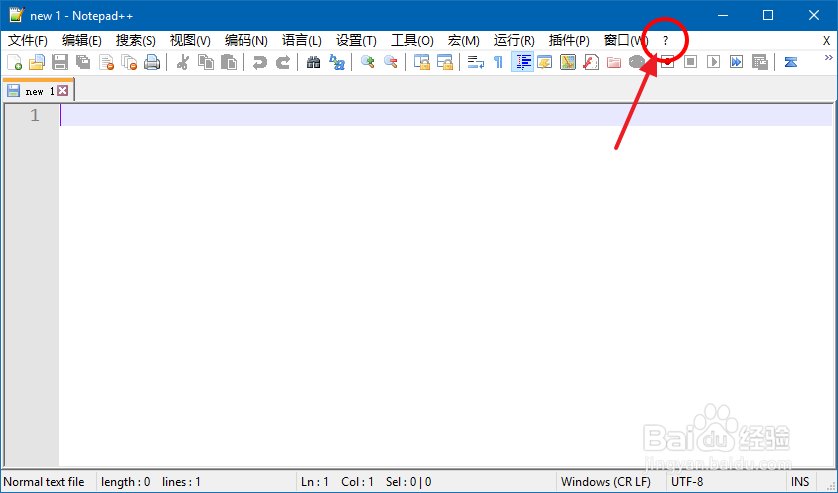The image size is (838, 493).
Task: Maximize the Notepad++ window
Action: [768, 15]
